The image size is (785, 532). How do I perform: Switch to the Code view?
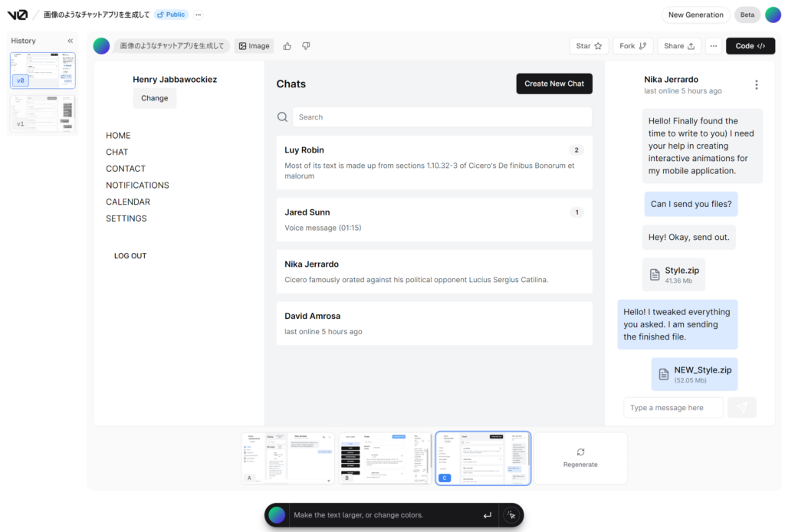(750, 46)
